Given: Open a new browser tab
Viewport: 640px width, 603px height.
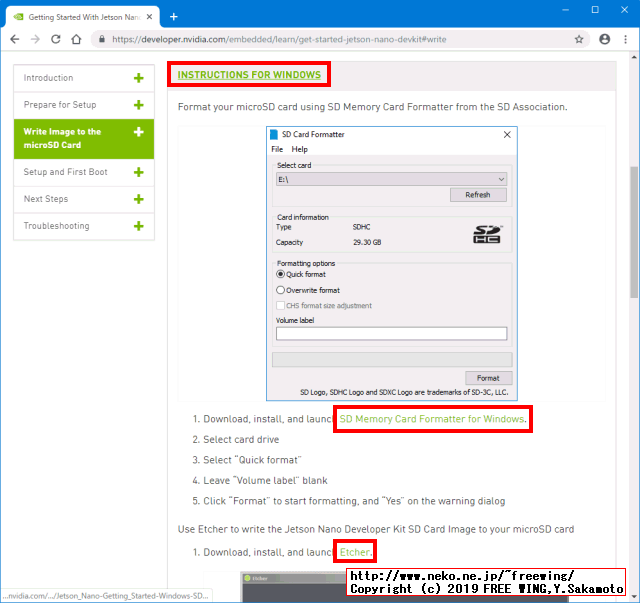Looking at the screenshot, I should click(x=174, y=17).
